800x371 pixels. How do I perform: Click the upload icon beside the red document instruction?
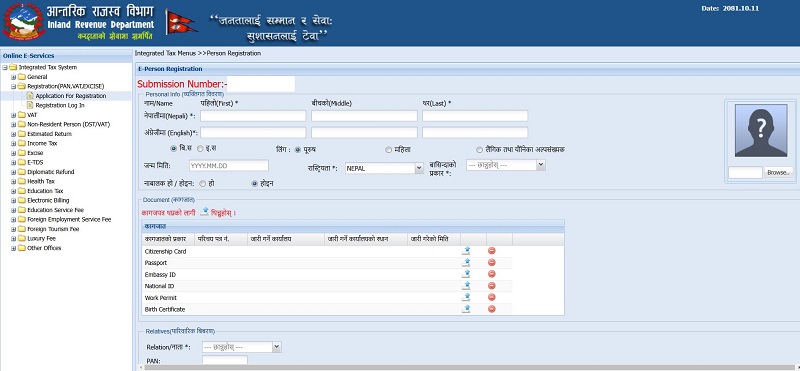coord(204,211)
